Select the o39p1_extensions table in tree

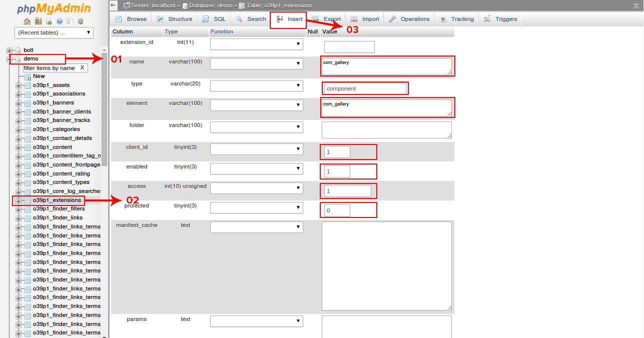[57, 200]
